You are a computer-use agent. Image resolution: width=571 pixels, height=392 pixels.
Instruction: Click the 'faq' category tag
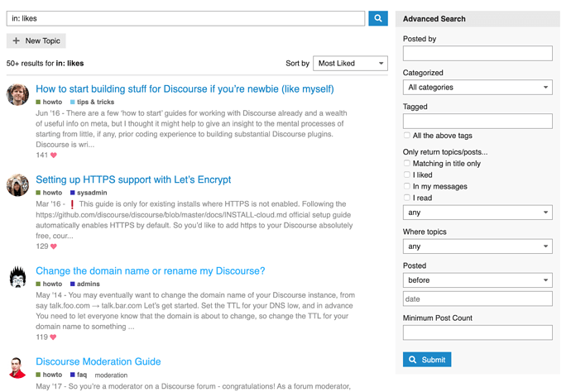click(79, 375)
